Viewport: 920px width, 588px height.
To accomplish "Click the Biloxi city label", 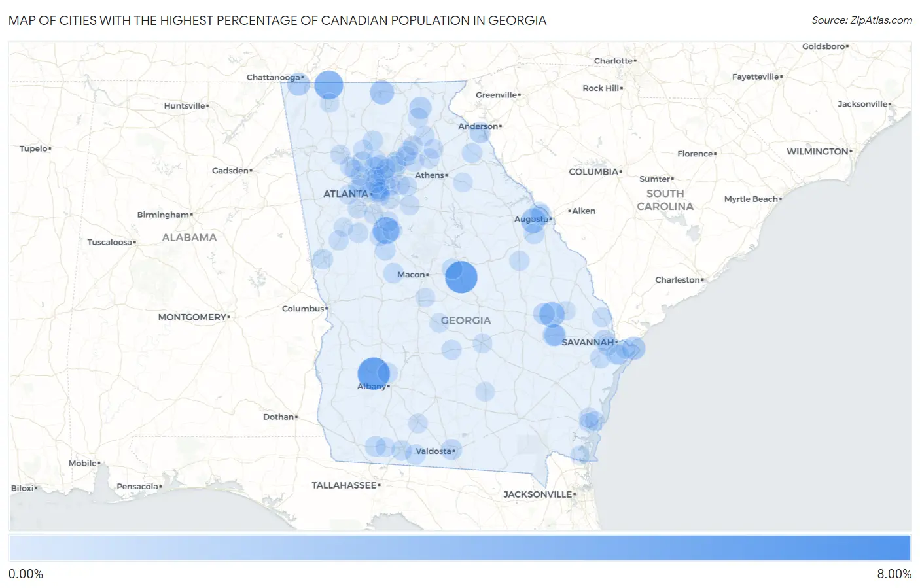I will [x=22, y=489].
